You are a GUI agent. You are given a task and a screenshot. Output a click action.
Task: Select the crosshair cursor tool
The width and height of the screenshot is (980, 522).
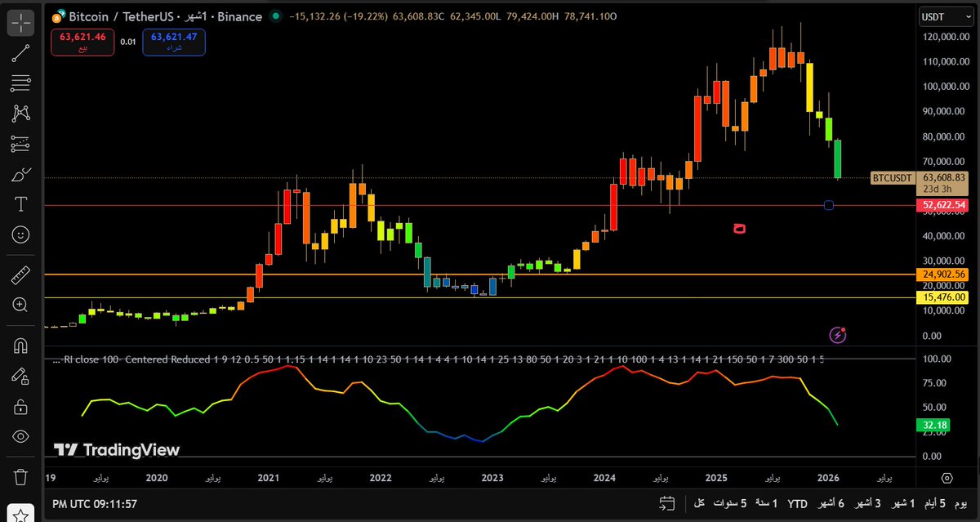point(20,22)
